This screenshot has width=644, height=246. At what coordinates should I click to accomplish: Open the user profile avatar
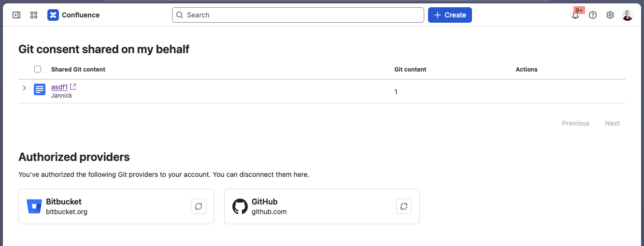pos(627,15)
